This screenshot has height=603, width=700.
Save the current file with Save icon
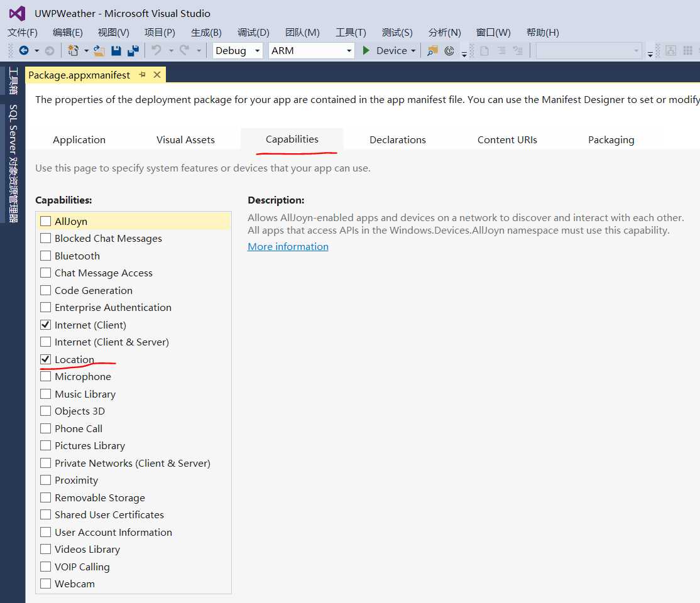click(x=116, y=51)
